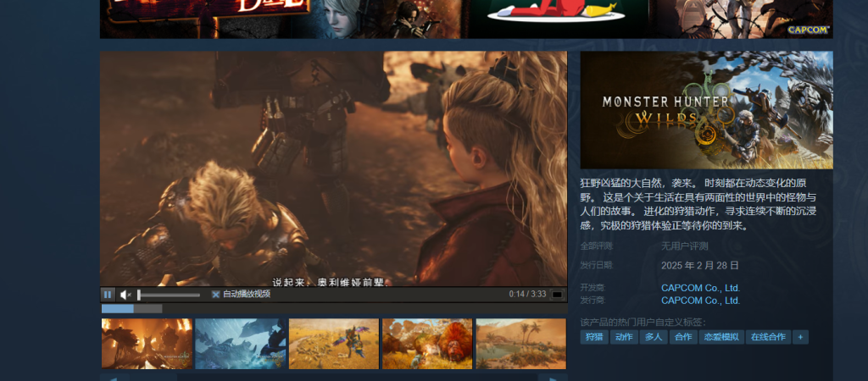Select the 动作 tag
The width and height of the screenshot is (868, 381).
coord(624,337)
